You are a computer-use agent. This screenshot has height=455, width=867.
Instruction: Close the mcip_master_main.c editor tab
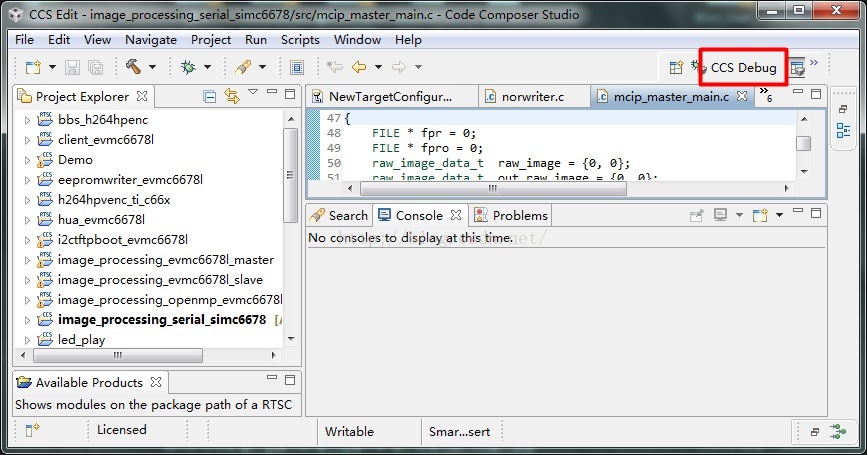click(x=742, y=96)
